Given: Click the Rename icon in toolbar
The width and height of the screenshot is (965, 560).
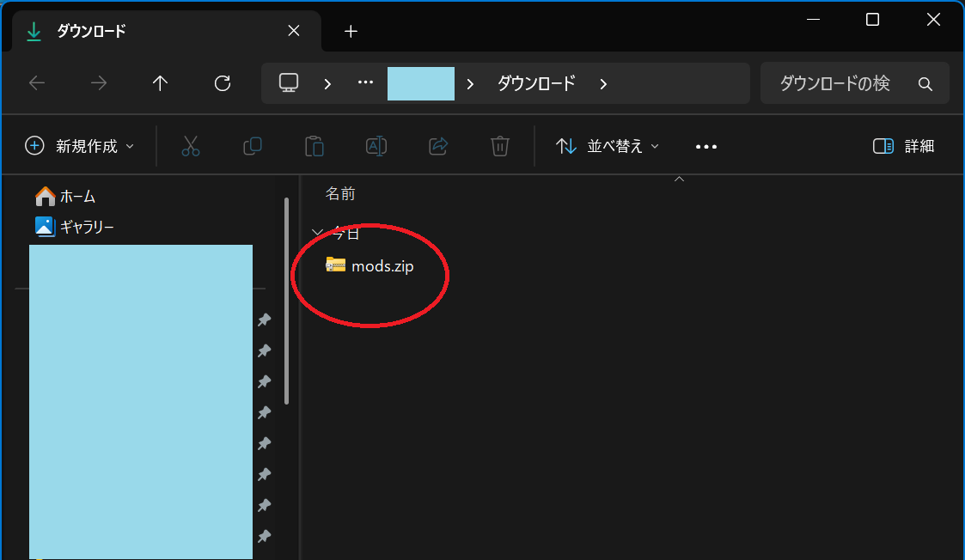Looking at the screenshot, I should click(376, 146).
